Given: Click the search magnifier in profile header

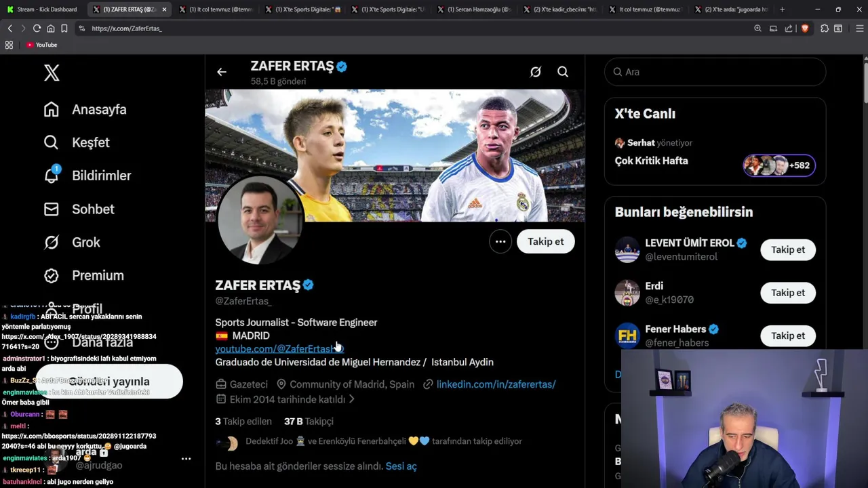Looking at the screenshot, I should (563, 72).
